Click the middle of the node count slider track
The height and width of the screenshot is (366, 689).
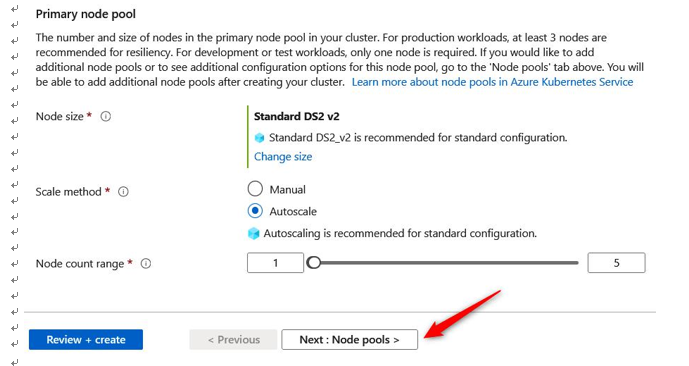pyautogui.click(x=446, y=263)
